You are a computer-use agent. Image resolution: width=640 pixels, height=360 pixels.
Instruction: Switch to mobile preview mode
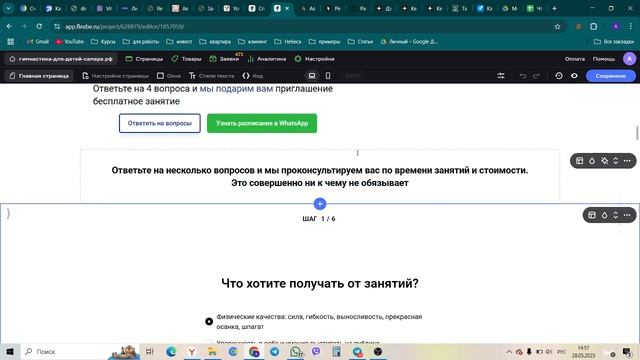click(328, 76)
